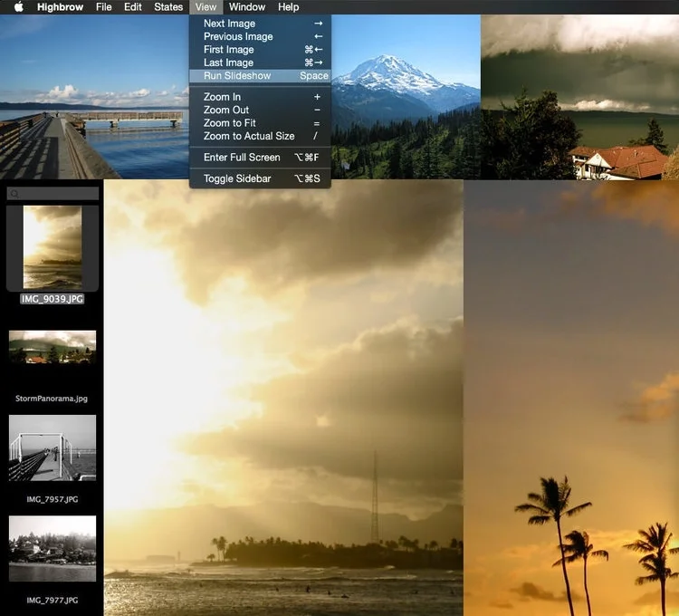Toggle Enter Full Screen mode
This screenshot has height=616, width=679.
[x=260, y=158]
